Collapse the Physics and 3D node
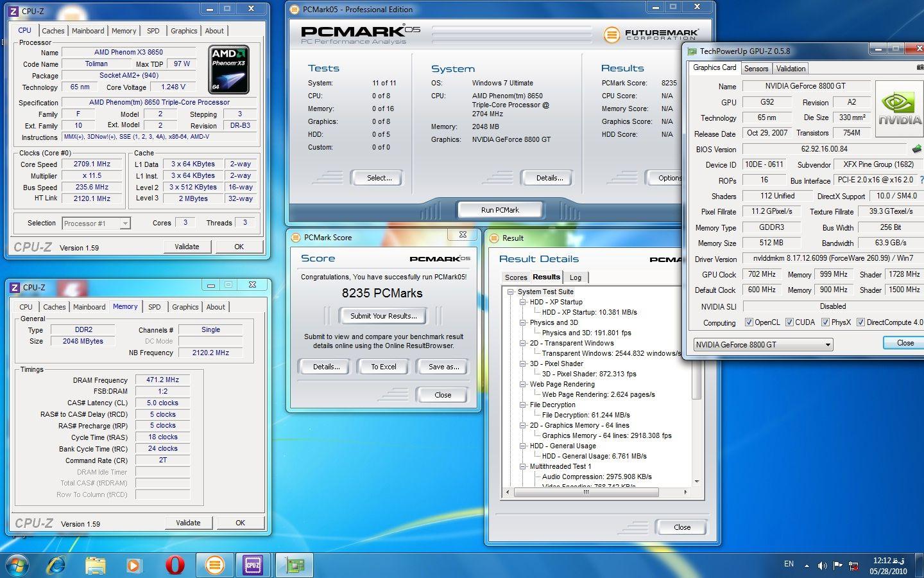The image size is (924, 578). (x=523, y=322)
